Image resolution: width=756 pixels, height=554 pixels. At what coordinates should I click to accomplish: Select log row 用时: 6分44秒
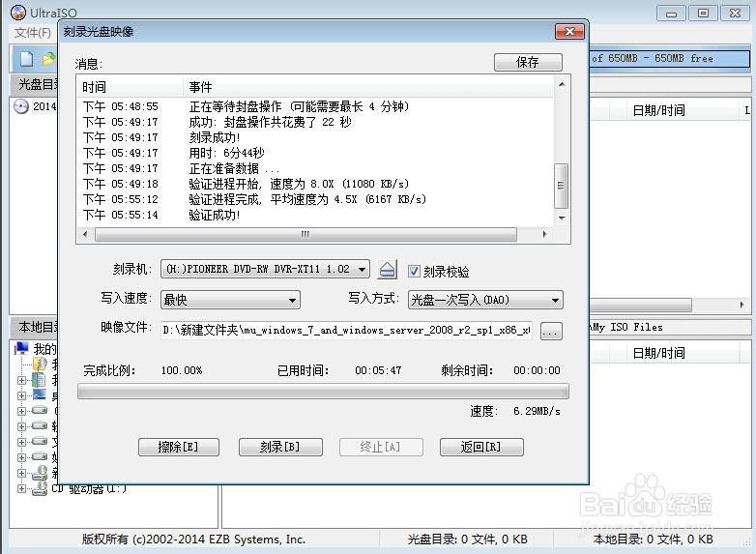point(315,153)
